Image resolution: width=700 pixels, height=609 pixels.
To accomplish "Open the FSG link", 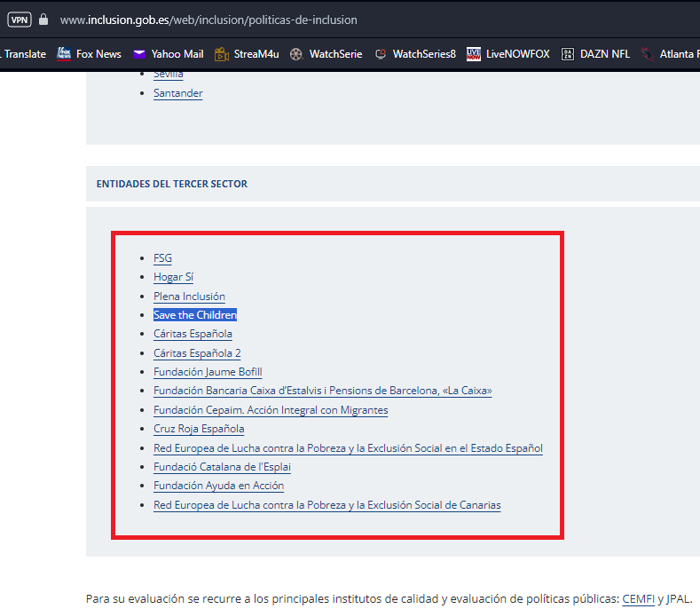I will [162, 258].
